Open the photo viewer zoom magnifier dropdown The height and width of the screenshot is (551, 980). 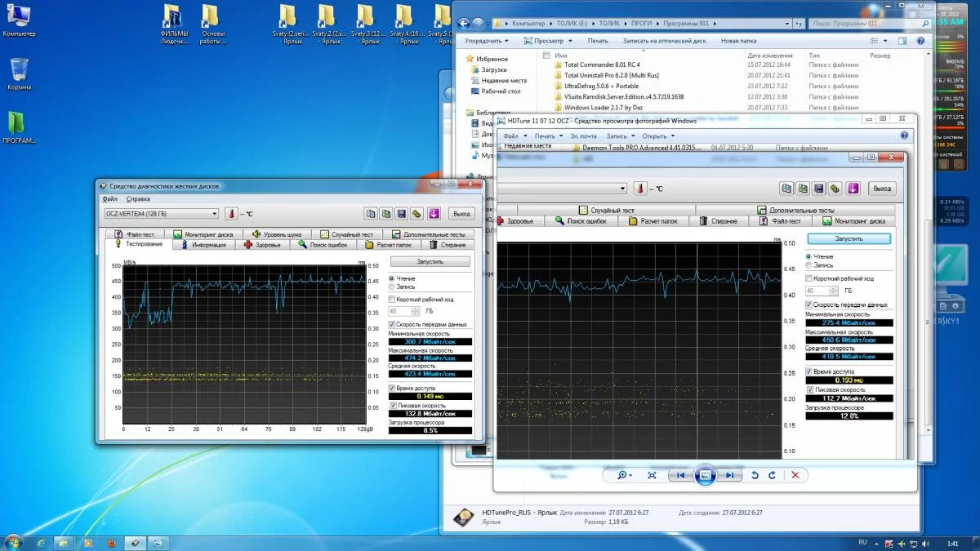pos(625,475)
